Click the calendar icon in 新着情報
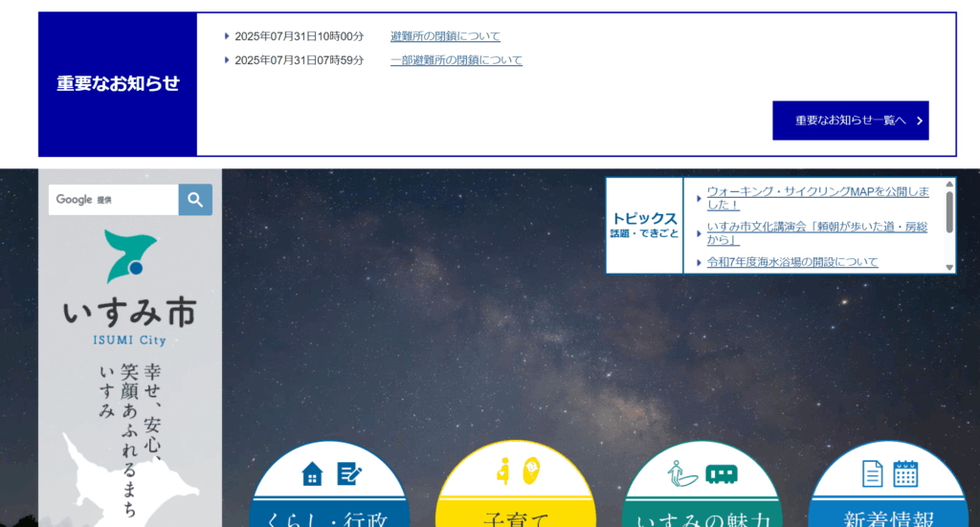Screen dimensions: 980x527 coord(905,473)
